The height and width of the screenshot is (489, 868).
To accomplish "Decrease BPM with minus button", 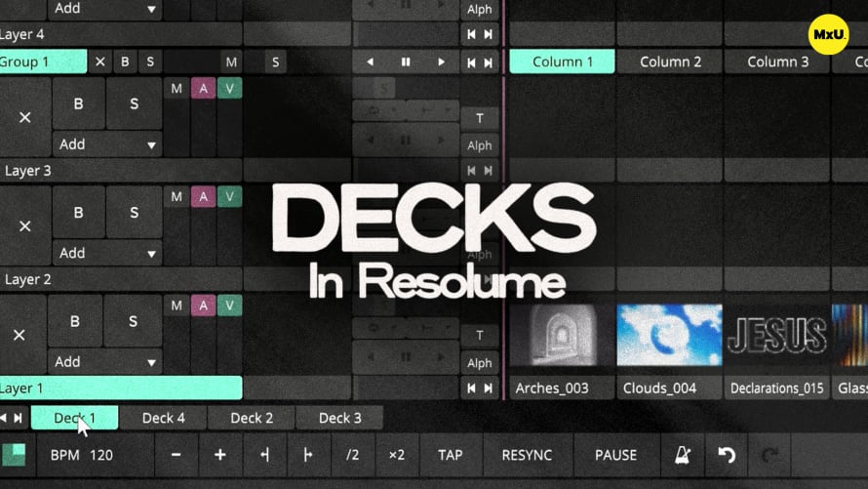I will pyautogui.click(x=176, y=455).
